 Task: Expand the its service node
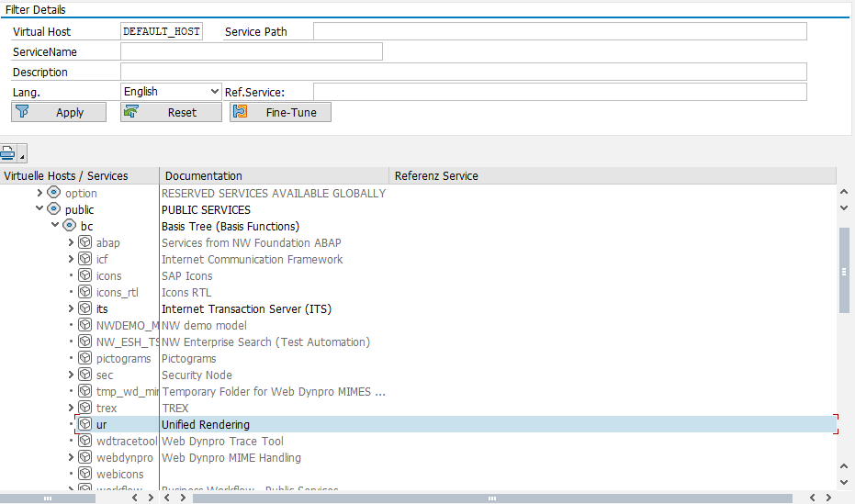pyautogui.click(x=71, y=308)
